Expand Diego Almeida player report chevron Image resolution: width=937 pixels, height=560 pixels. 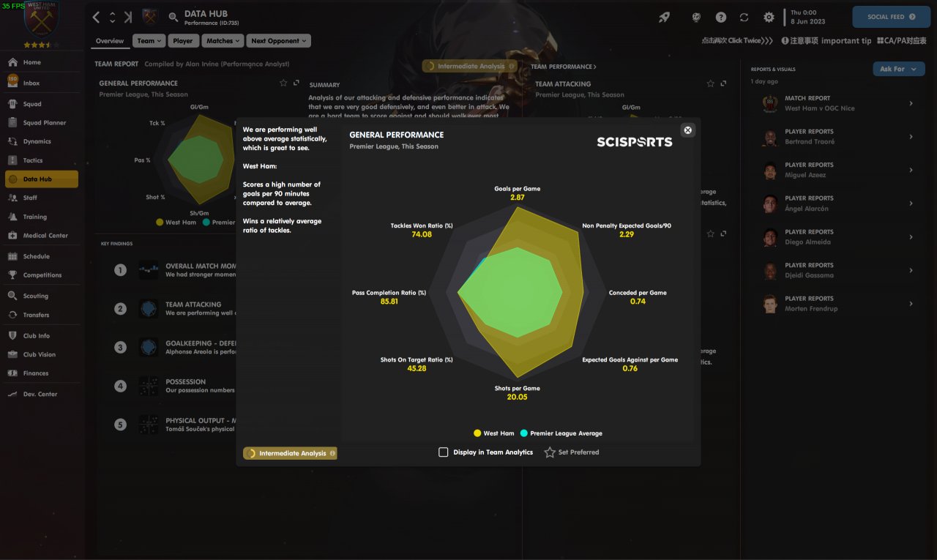tap(911, 237)
